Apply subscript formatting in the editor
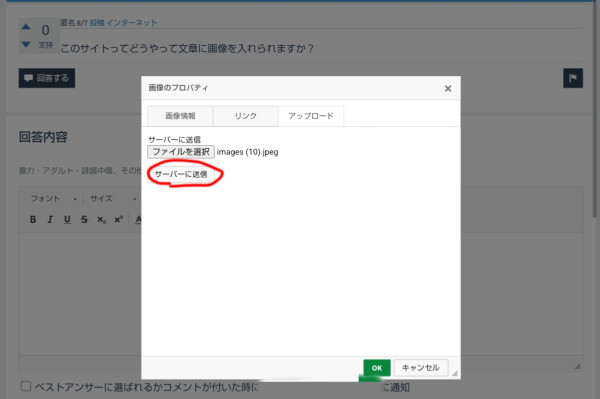Screen dimensions: 600x399 (101, 220)
